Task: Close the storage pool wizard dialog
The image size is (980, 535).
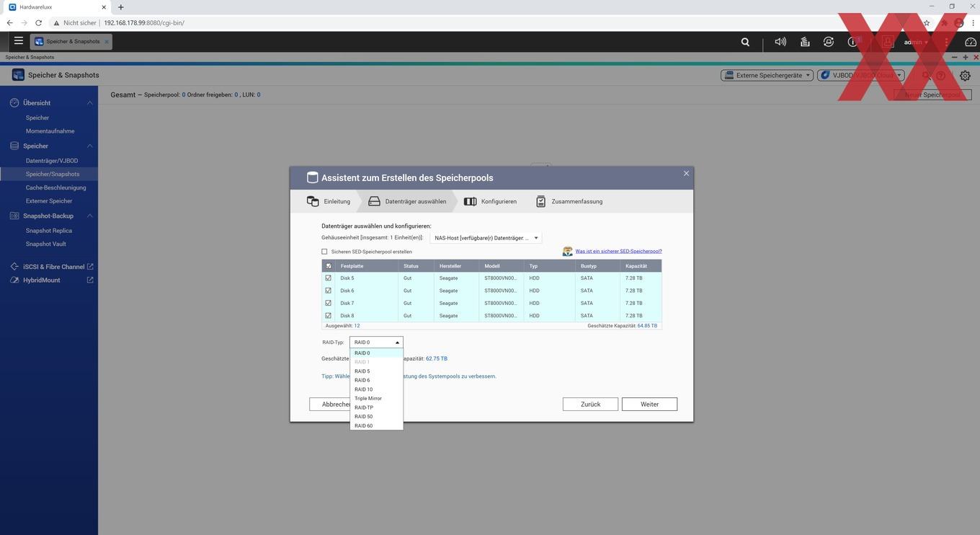Action: tap(686, 173)
